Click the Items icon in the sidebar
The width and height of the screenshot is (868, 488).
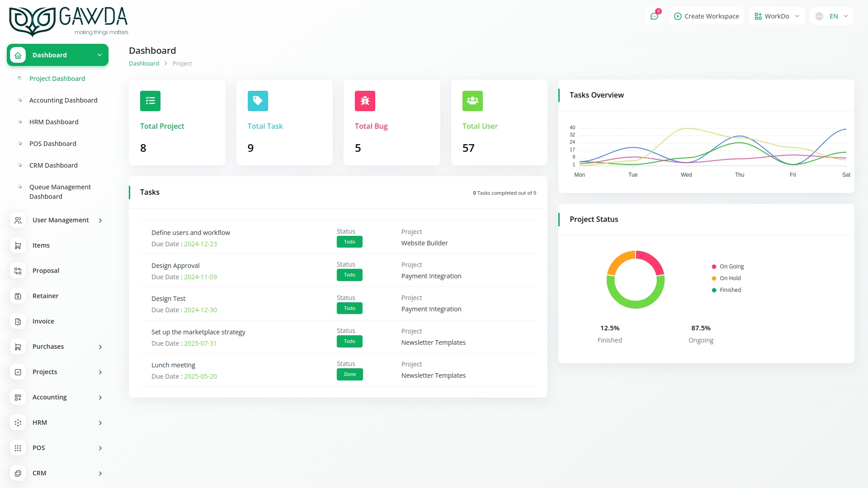pos(18,245)
